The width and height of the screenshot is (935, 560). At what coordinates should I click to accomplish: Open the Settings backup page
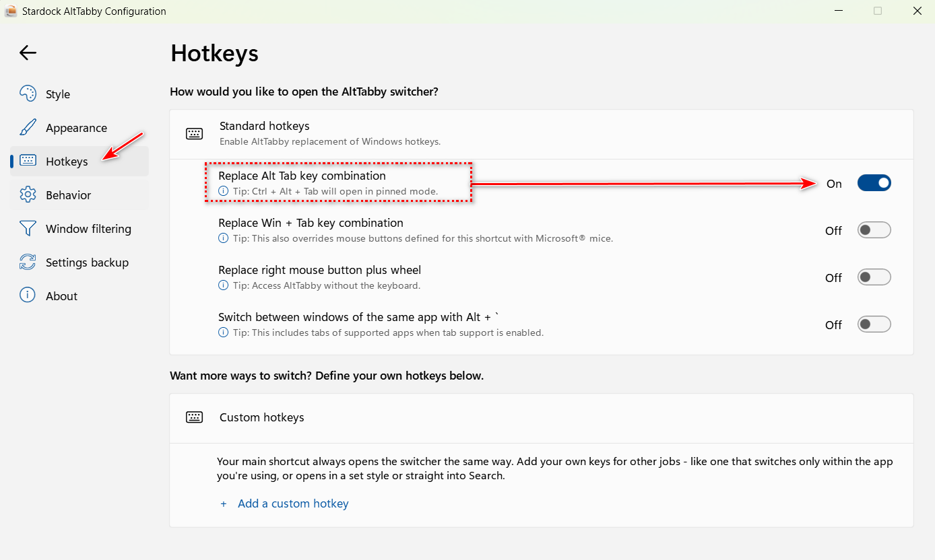coord(79,262)
